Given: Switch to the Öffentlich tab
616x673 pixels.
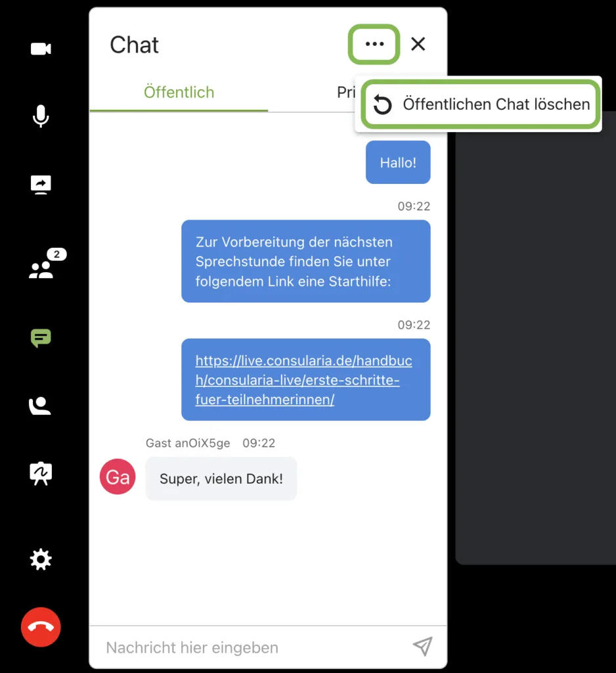Looking at the screenshot, I should [x=179, y=92].
